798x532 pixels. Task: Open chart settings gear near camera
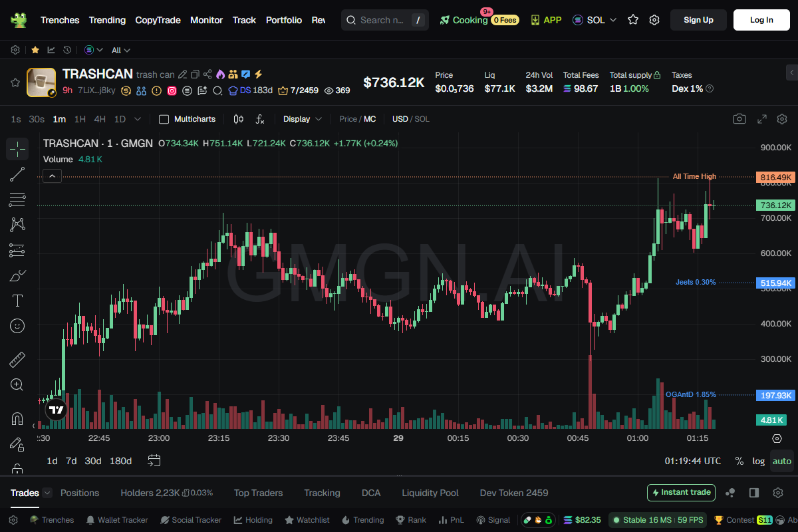[x=782, y=119]
